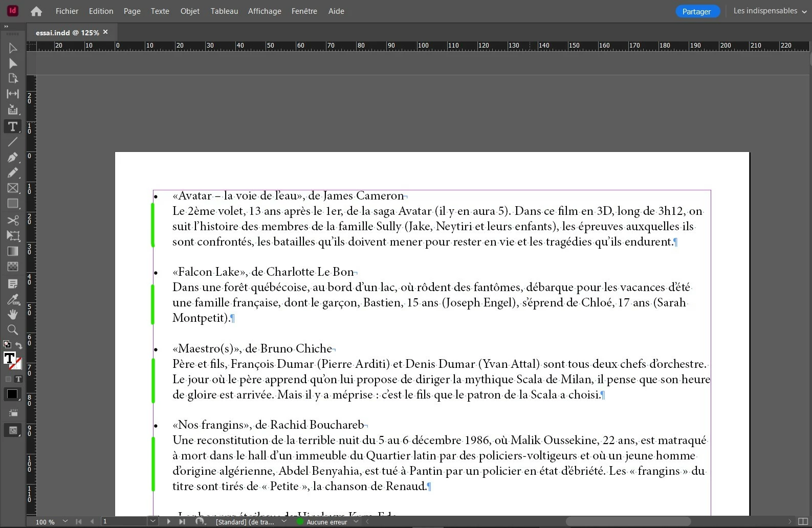Click the stroke none swatch

click(17, 364)
